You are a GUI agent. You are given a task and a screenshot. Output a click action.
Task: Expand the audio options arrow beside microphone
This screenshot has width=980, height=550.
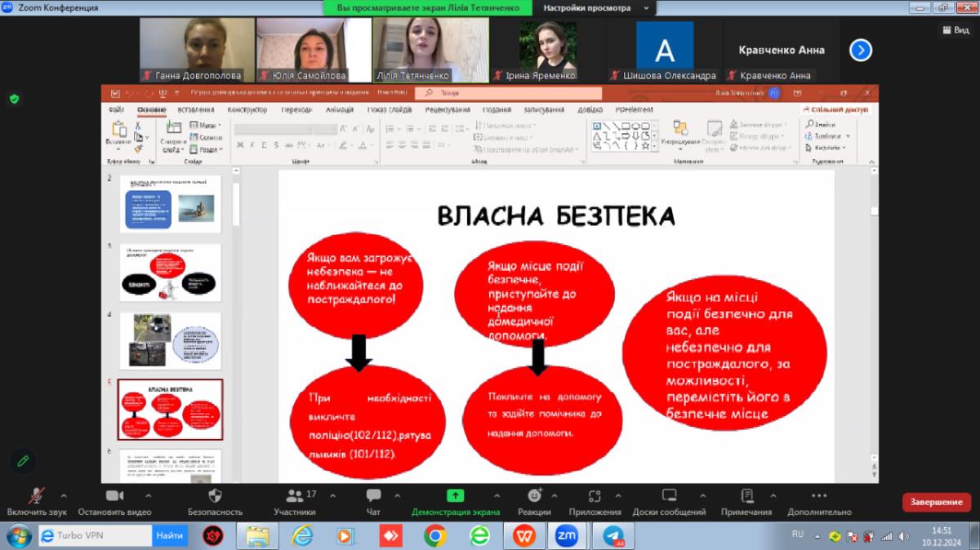pos(64,495)
